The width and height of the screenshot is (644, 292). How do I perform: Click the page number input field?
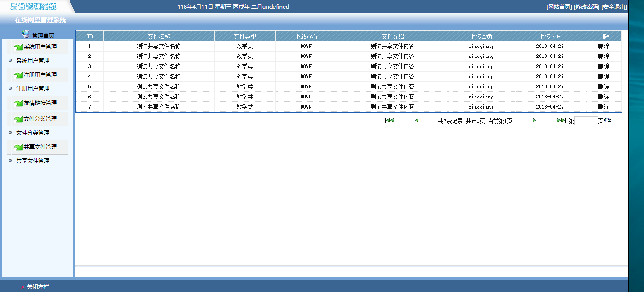(x=586, y=121)
